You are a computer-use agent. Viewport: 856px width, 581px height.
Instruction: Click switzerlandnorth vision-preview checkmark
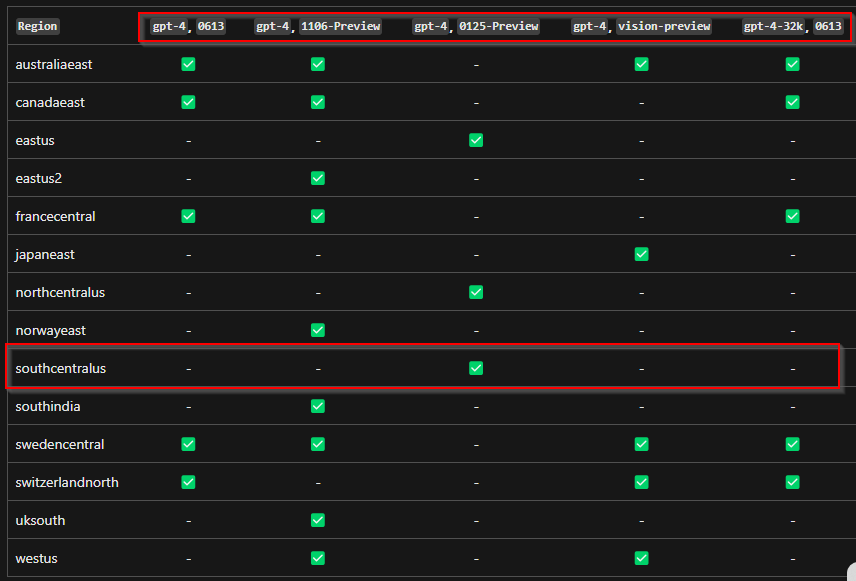[x=641, y=482]
